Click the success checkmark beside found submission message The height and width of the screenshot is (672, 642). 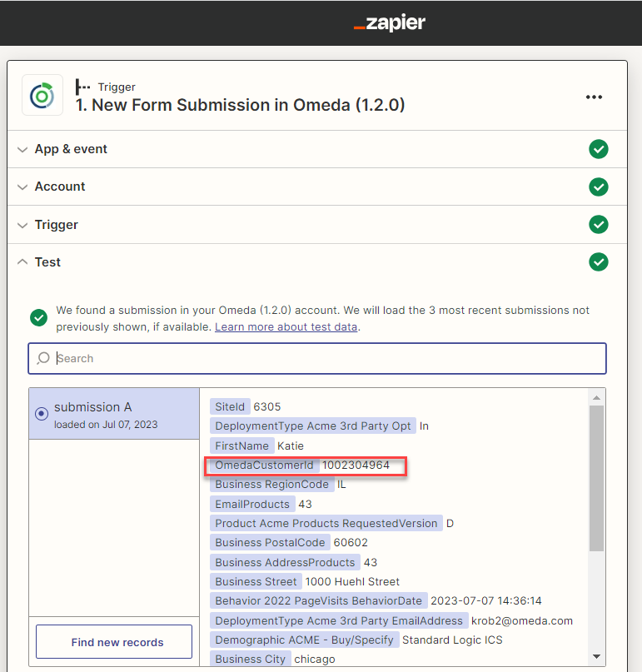click(38, 318)
